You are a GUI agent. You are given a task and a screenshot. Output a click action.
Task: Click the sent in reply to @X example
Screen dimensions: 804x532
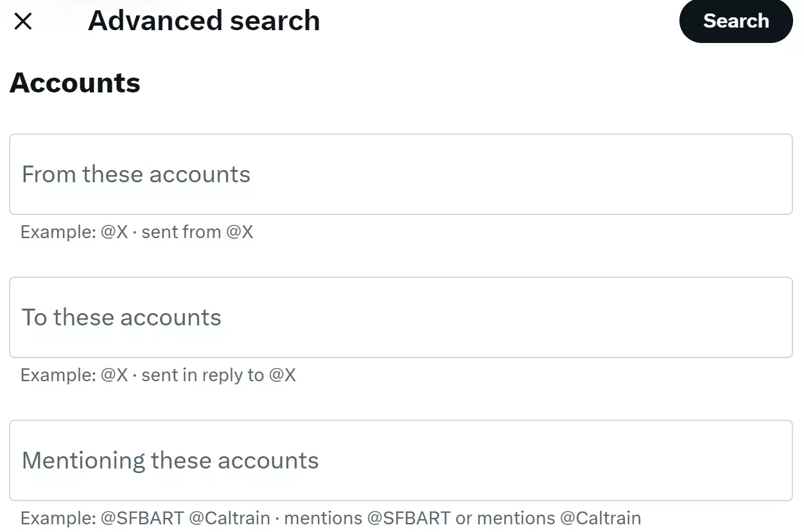coord(159,375)
